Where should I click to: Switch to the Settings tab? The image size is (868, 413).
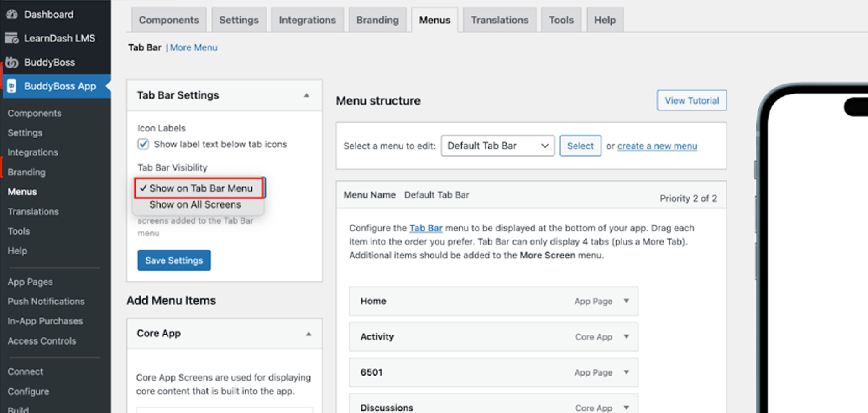click(239, 20)
